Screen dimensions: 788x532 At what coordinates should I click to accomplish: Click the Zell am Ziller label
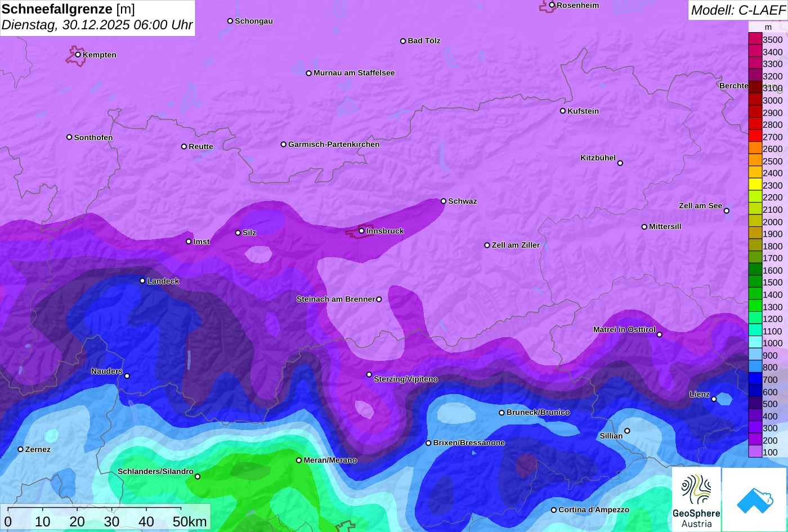[516, 245]
